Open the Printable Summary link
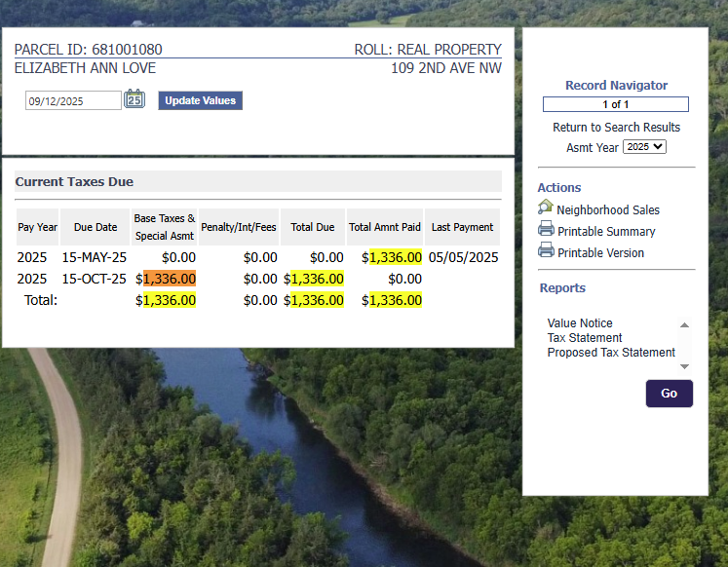This screenshot has height=567, width=728. (605, 232)
